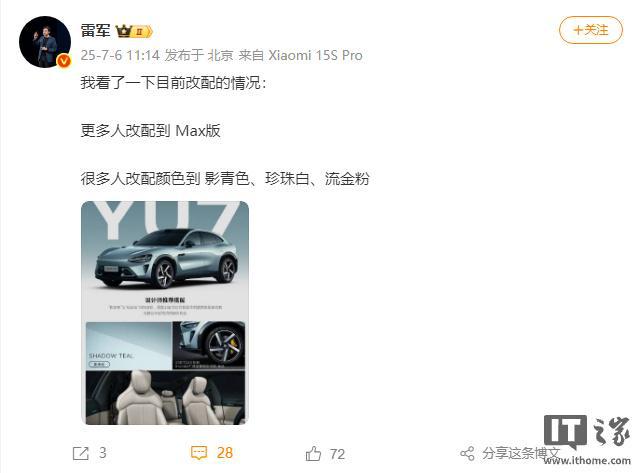This screenshot has height=473, width=641.
Task: Like the post with thumbs-up icon
Action: 313,453
